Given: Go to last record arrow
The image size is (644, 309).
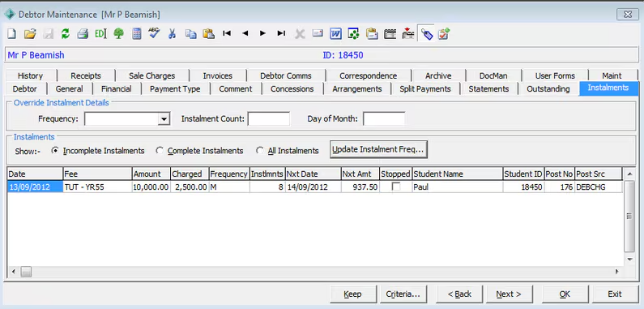Looking at the screenshot, I should click(281, 34).
